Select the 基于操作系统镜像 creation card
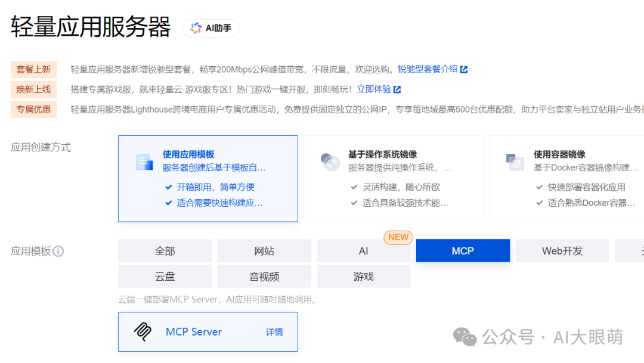644x363 pixels. (x=394, y=179)
